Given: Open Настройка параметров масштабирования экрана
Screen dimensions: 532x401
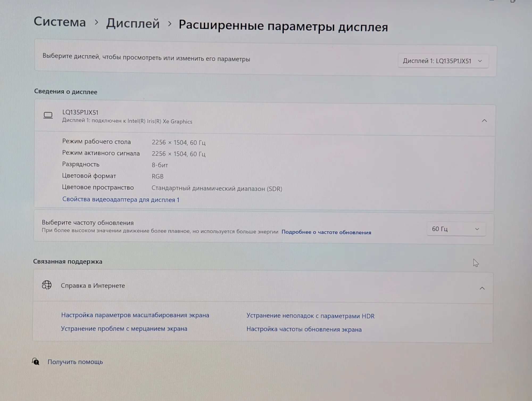Looking at the screenshot, I should click(135, 315).
